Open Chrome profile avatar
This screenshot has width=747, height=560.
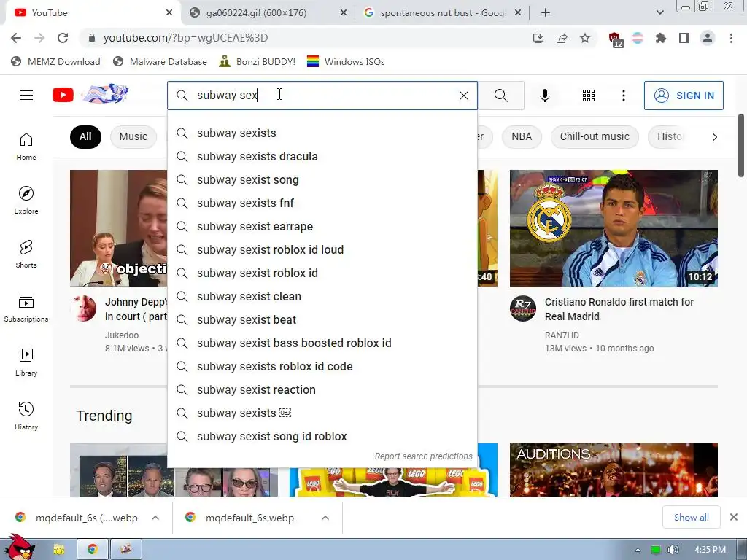tap(708, 38)
